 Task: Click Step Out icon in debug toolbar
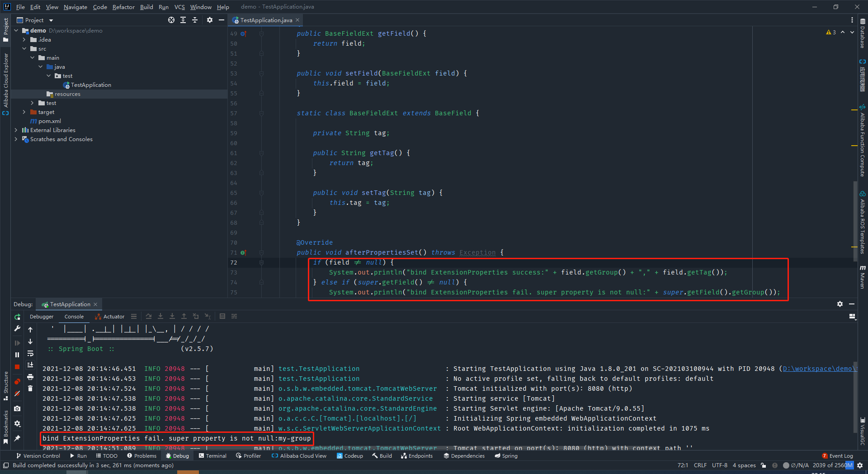(x=184, y=317)
